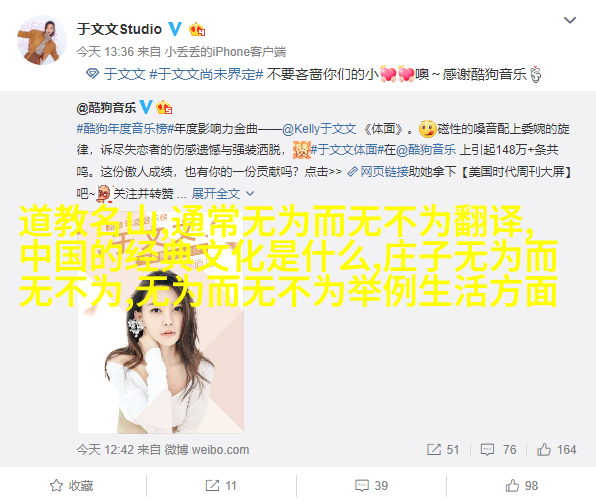
Task: Click the crown membership icon beside 于文文Studio
Action: [x=197, y=29]
